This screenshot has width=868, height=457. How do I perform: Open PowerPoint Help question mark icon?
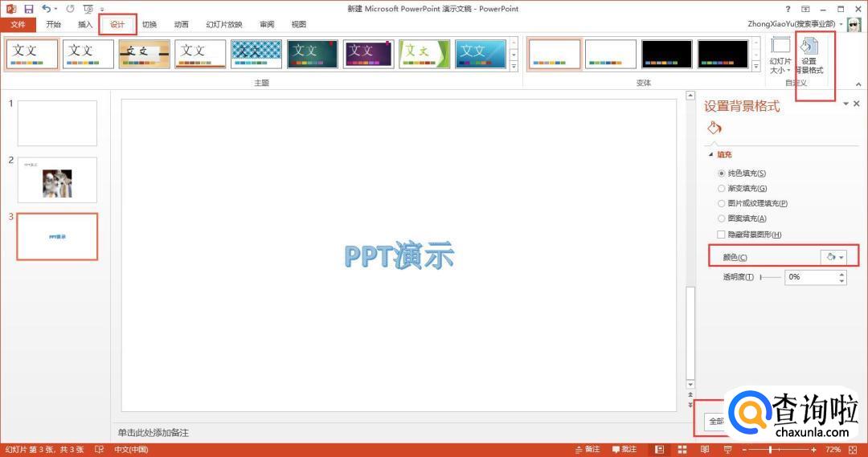[x=788, y=9]
